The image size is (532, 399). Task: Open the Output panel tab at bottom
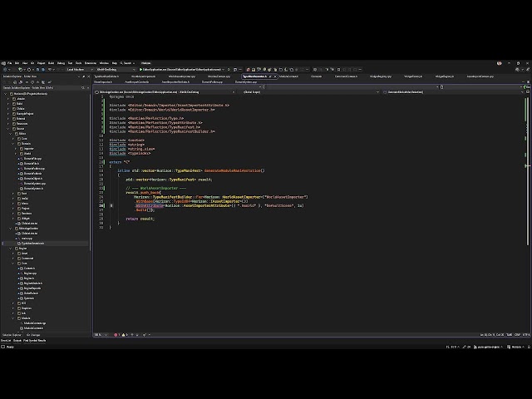click(x=17, y=340)
